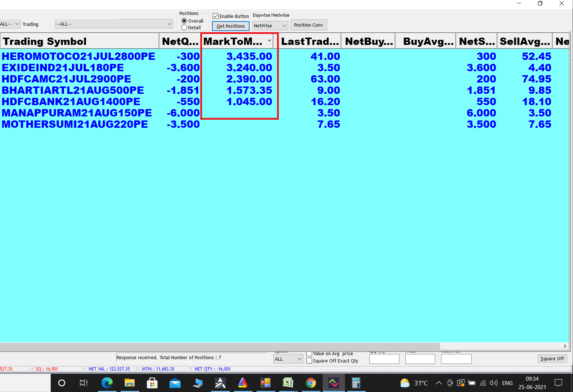Open the Wi-Fi network tray icon
The image size is (573, 392).
tap(483, 383)
